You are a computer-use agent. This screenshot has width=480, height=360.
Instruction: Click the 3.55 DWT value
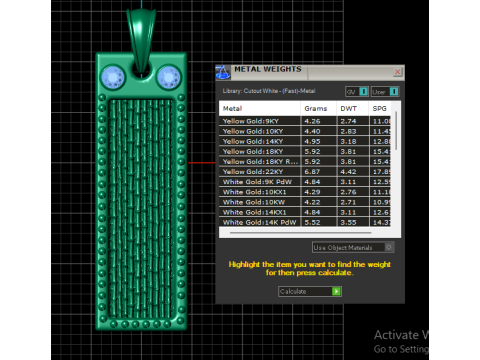348,222
